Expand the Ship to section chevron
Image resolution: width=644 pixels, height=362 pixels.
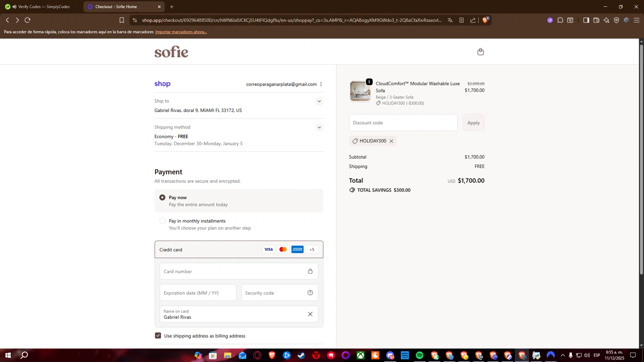(x=319, y=102)
